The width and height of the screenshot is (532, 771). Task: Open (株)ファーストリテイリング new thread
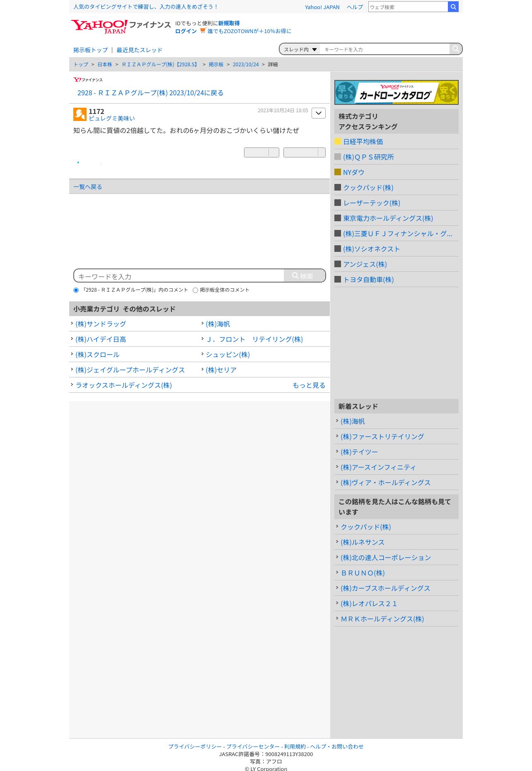click(382, 437)
